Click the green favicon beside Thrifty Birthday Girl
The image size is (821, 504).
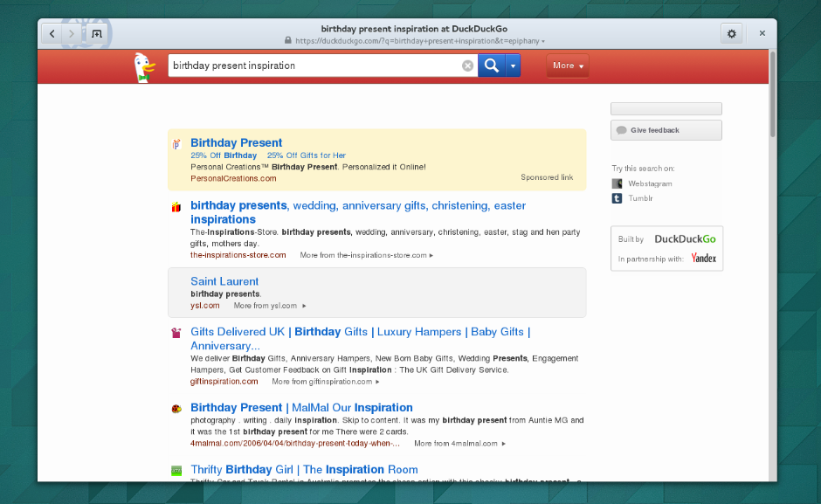click(x=176, y=471)
